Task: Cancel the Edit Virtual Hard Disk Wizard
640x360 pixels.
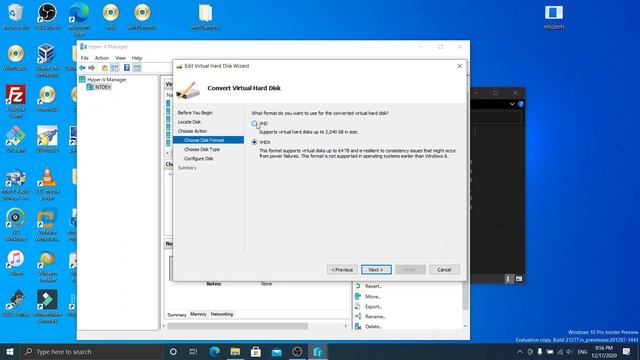Action: (444, 269)
